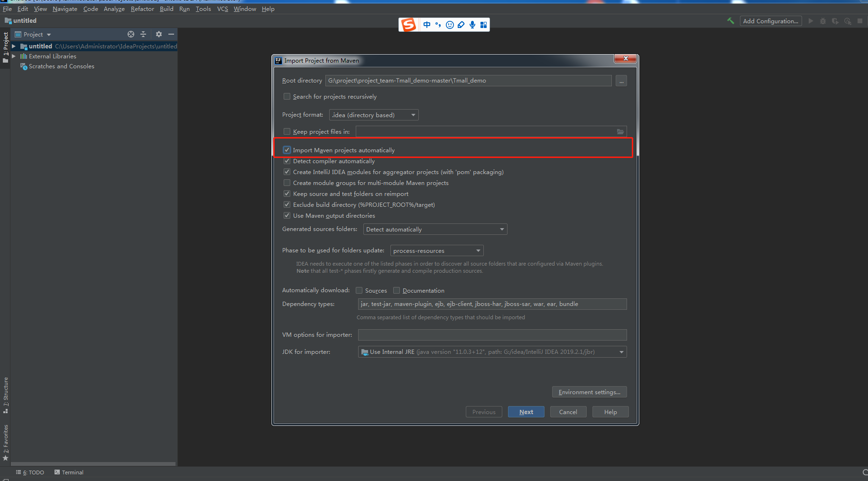This screenshot has width=868, height=481.
Task: Expand the External Libraries tree node
Action: click(14, 56)
